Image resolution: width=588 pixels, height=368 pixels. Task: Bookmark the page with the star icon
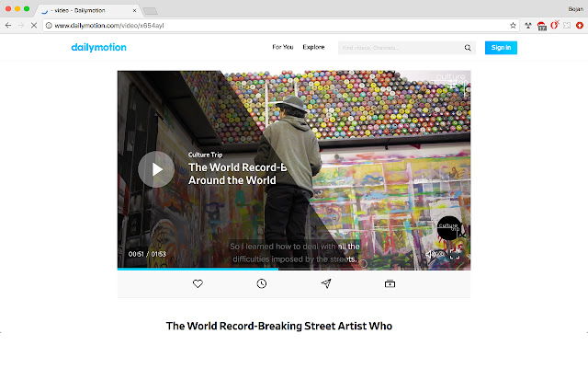click(x=513, y=26)
